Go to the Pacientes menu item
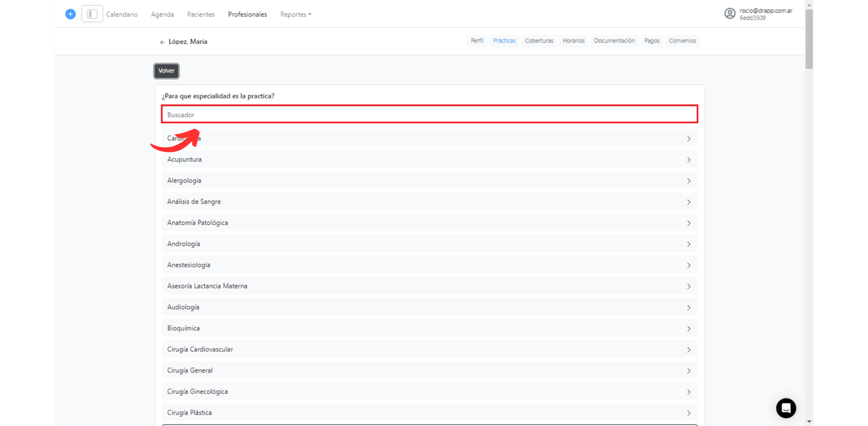Image resolution: width=868 pixels, height=426 pixels. tap(201, 15)
